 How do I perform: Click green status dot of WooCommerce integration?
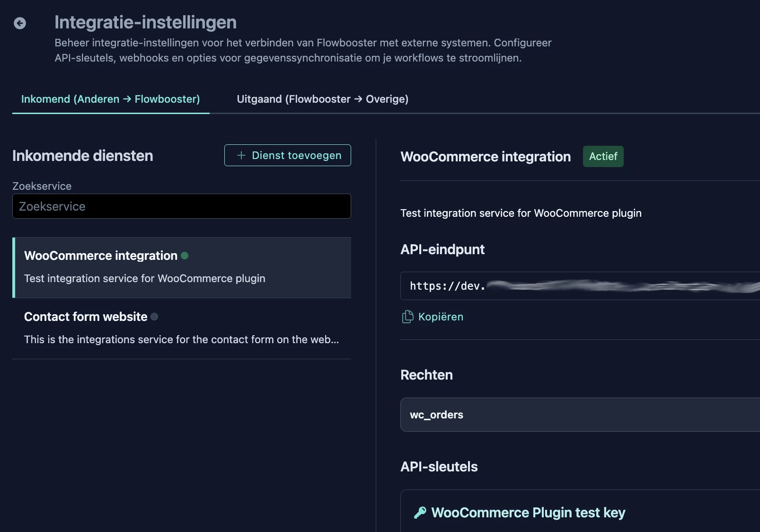(x=185, y=256)
